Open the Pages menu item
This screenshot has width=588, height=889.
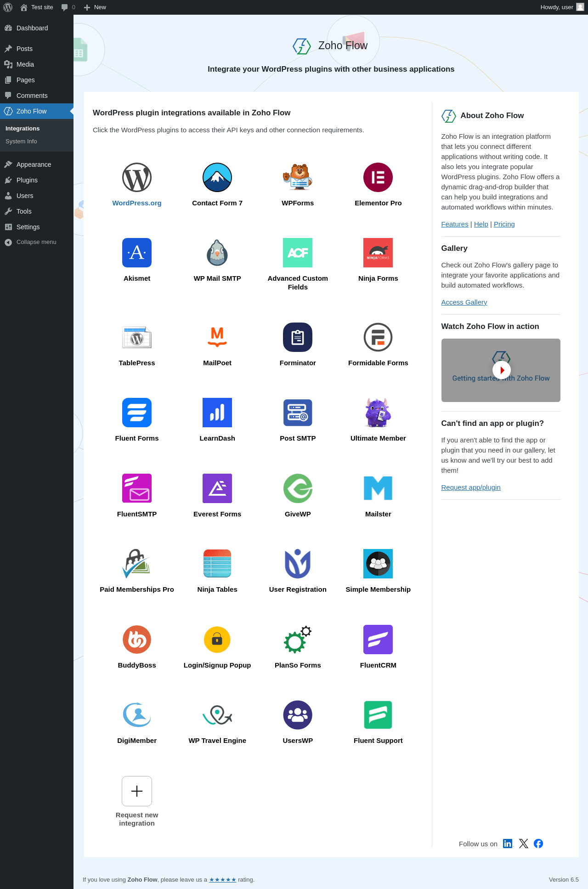tap(37, 80)
